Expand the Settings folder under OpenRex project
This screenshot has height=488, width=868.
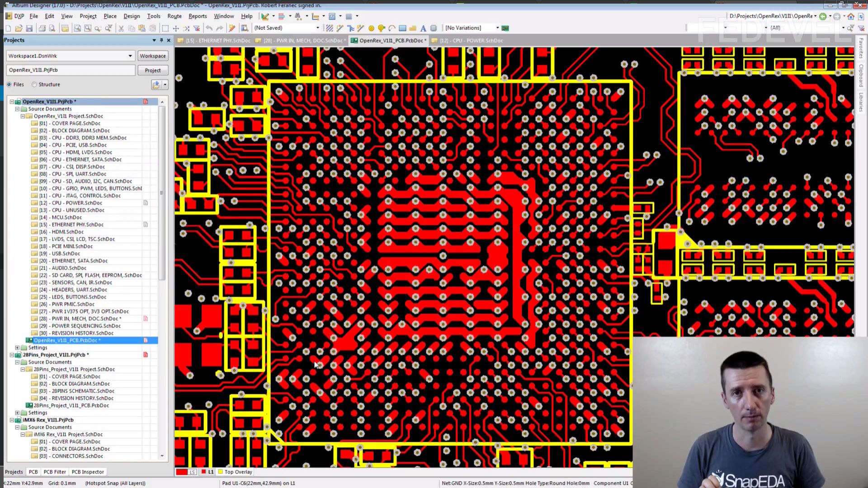coord(18,348)
